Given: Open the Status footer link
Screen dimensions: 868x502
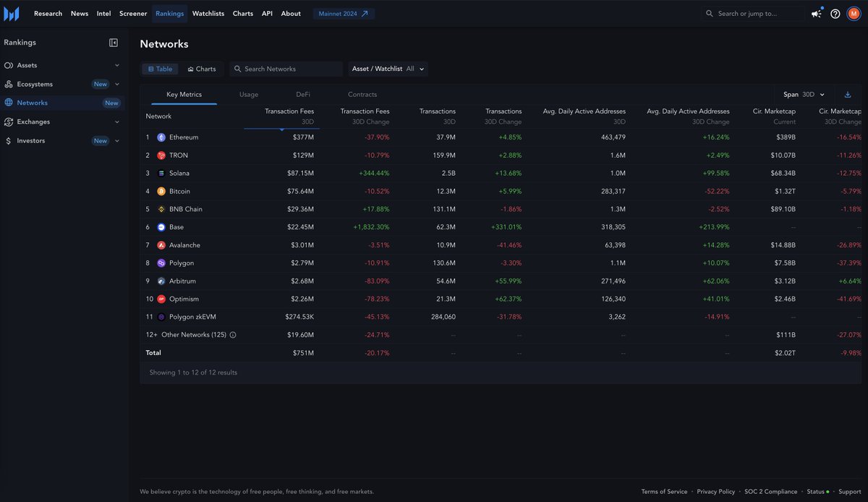Looking at the screenshot, I should click(817, 492).
